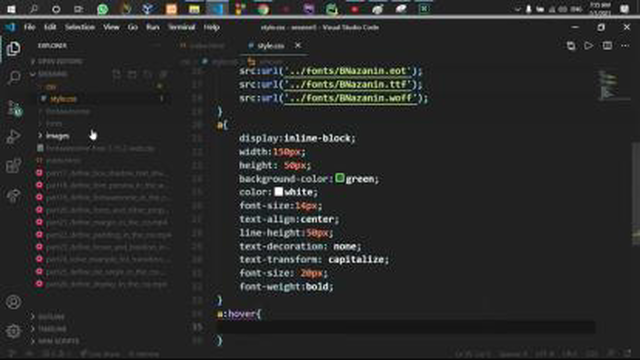Viewport: 640px width, 360px height.
Task: Close the style.css editor tab
Action: tap(298, 45)
